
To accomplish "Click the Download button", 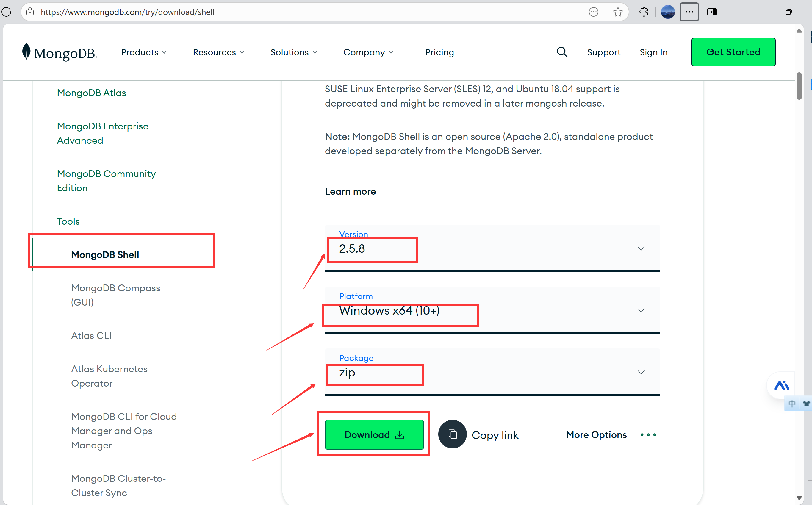I will tap(373, 435).
